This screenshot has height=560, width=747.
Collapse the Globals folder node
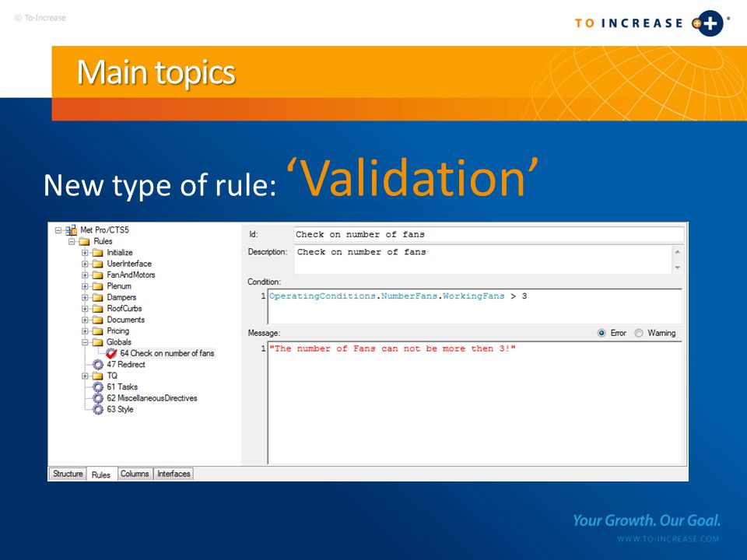click(85, 342)
